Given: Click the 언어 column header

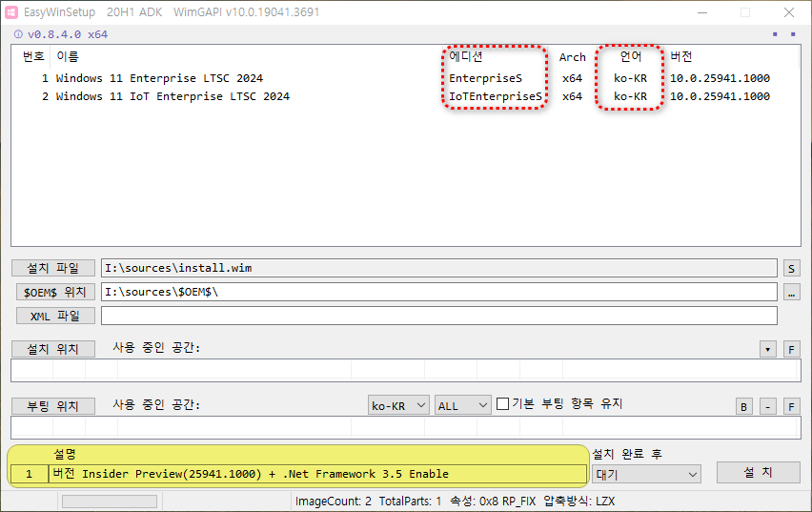Looking at the screenshot, I should (x=631, y=56).
